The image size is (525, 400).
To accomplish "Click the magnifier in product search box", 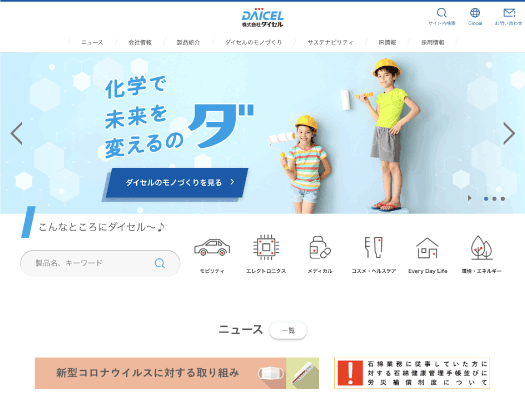I will (x=160, y=263).
